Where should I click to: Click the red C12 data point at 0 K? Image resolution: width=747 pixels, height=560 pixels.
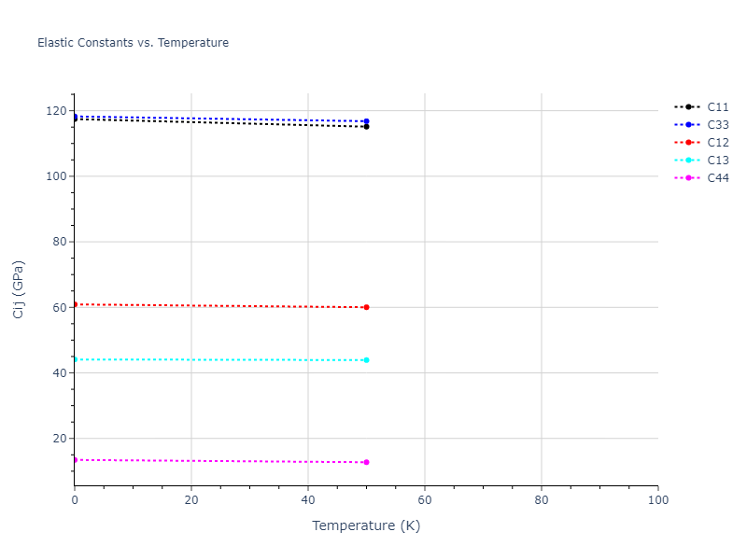coord(75,304)
